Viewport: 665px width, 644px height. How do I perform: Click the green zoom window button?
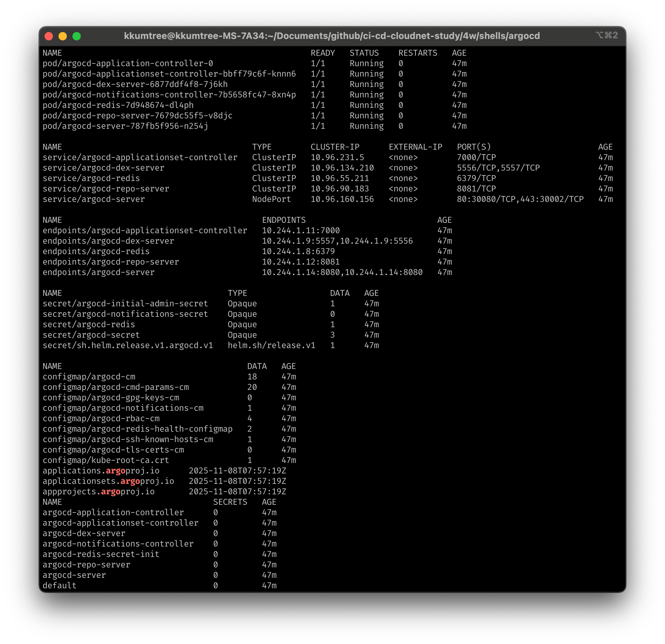click(x=77, y=36)
